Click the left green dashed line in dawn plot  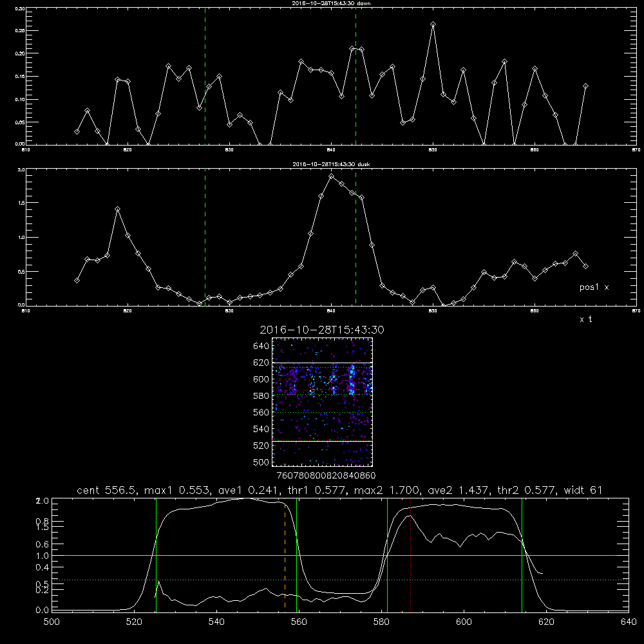pos(205,77)
